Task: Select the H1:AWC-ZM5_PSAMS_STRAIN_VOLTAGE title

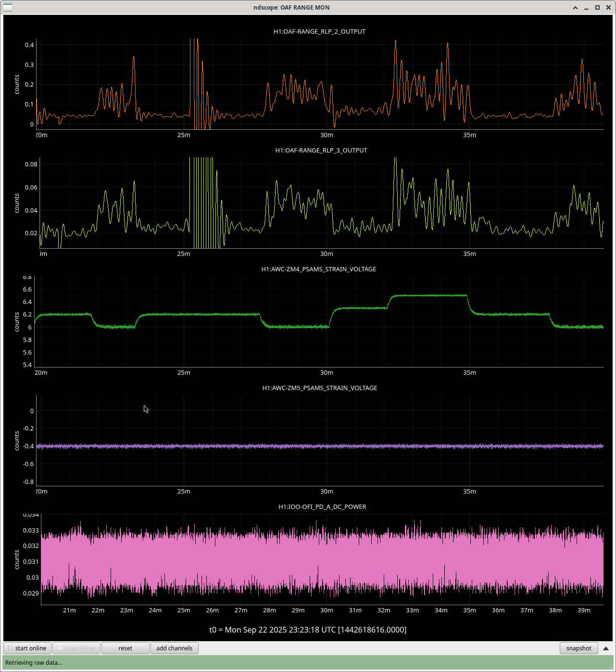Action: pos(319,388)
